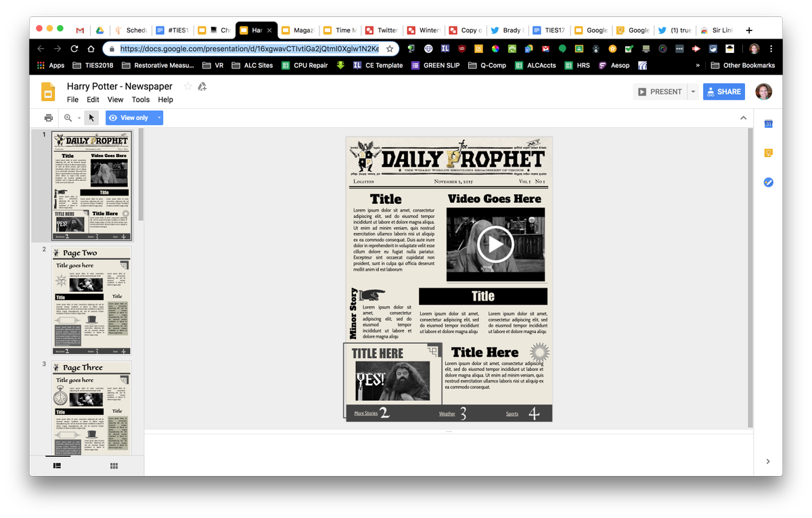Open the Present options dropdown arrow

click(692, 91)
